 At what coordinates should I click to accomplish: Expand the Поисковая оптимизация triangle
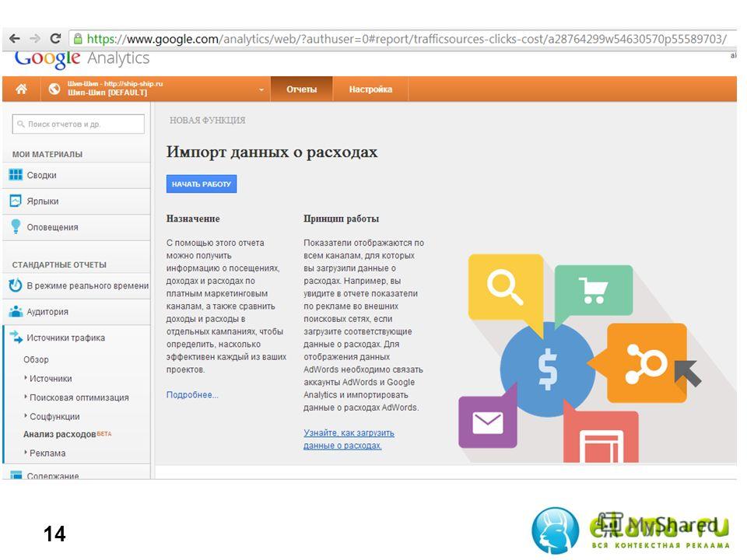tap(26, 397)
